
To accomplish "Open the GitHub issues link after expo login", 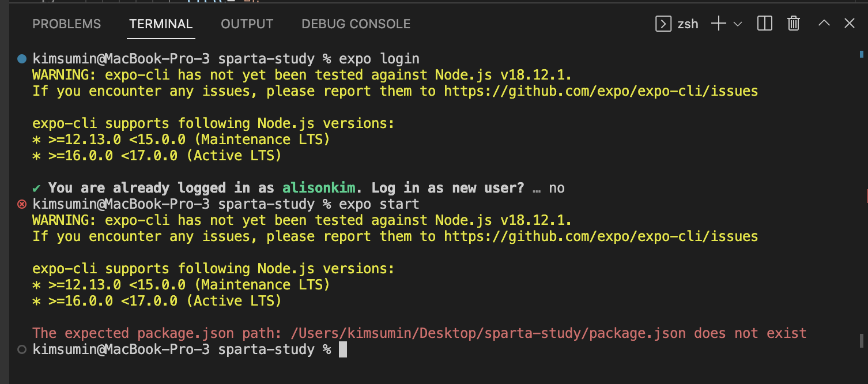I will (x=601, y=91).
